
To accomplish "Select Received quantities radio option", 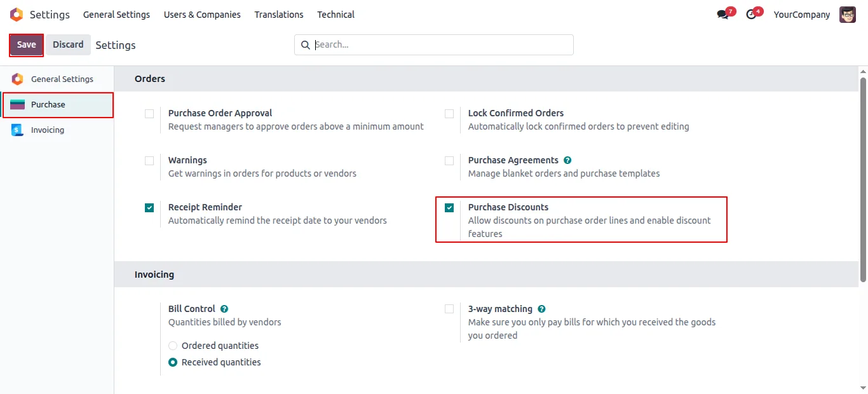I will (x=173, y=362).
